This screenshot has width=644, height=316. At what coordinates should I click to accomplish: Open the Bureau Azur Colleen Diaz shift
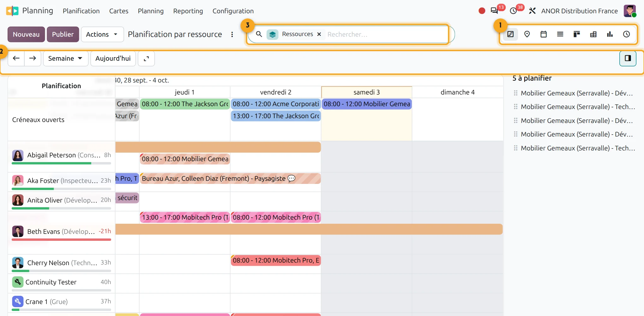tap(230, 179)
